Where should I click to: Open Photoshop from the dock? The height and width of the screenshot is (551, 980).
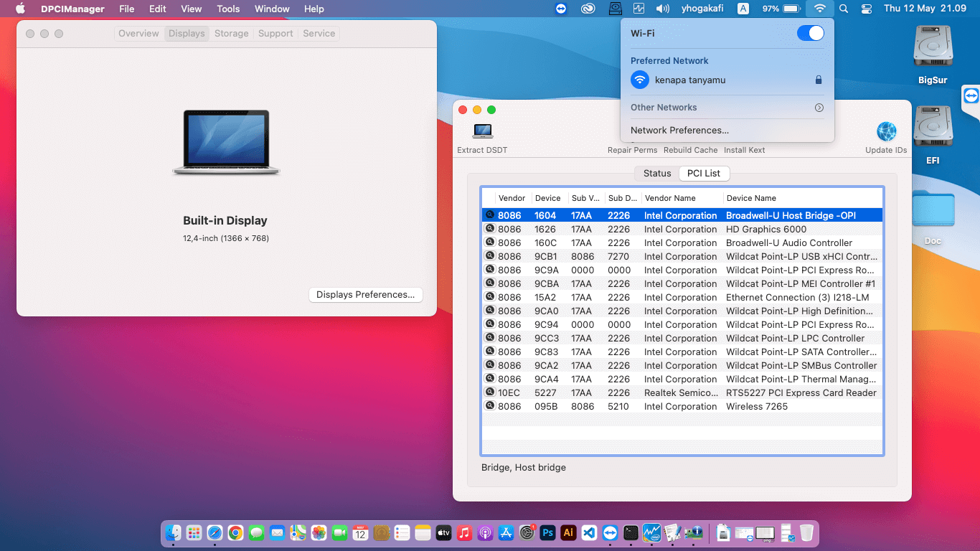click(x=548, y=533)
